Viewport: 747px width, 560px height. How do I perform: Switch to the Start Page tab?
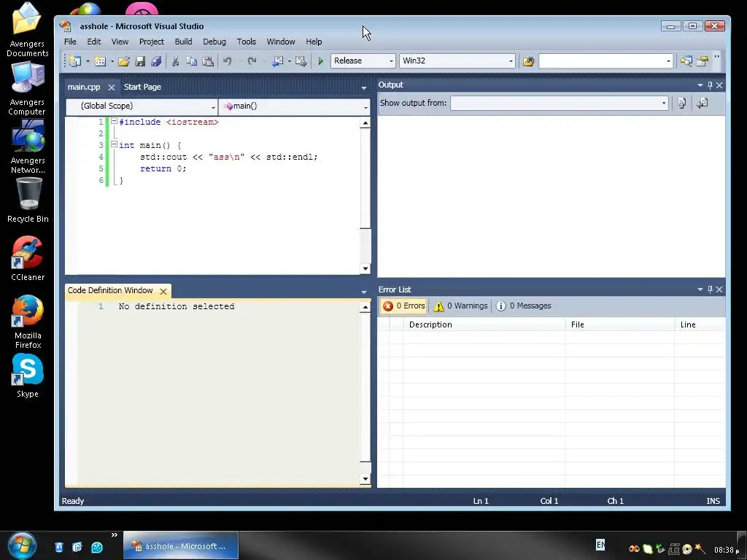point(142,87)
